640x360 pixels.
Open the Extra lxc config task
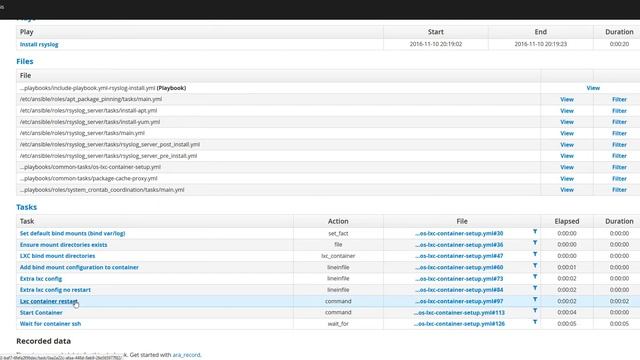coord(41,278)
